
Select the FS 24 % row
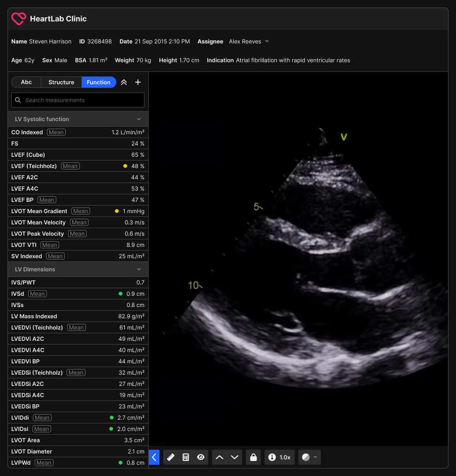[x=78, y=144]
